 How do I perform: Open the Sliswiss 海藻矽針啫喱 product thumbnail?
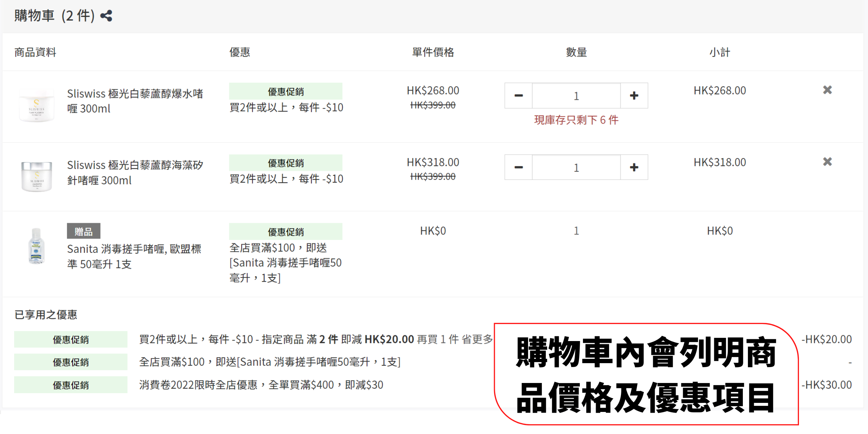[x=37, y=176]
